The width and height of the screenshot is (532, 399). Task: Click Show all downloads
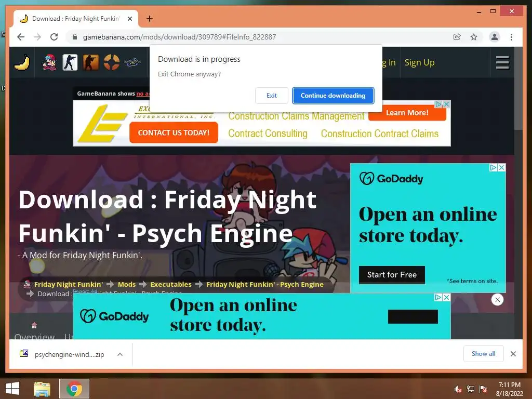click(483, 354)
